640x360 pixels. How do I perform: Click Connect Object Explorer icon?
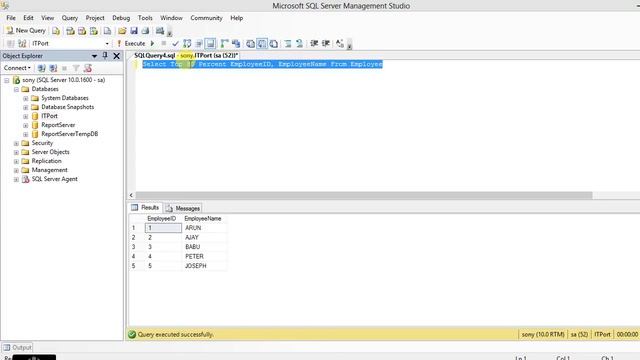[41, 68]
